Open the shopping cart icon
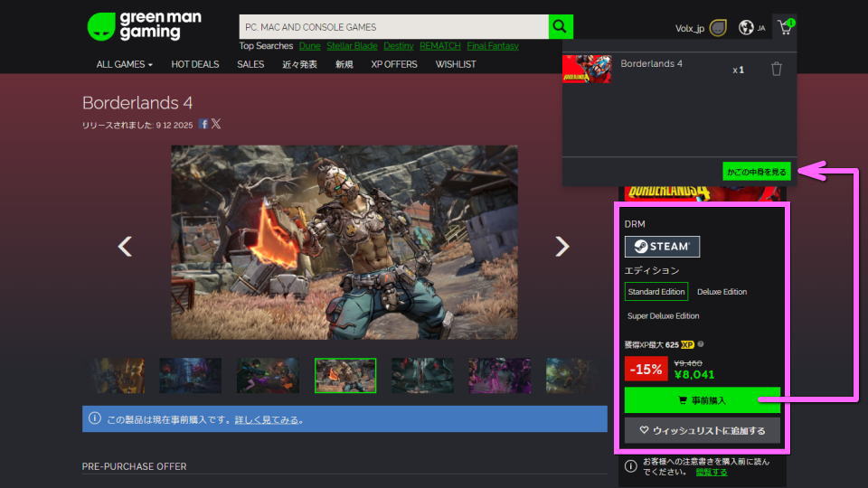868x488 pixels. pos(785,27)
